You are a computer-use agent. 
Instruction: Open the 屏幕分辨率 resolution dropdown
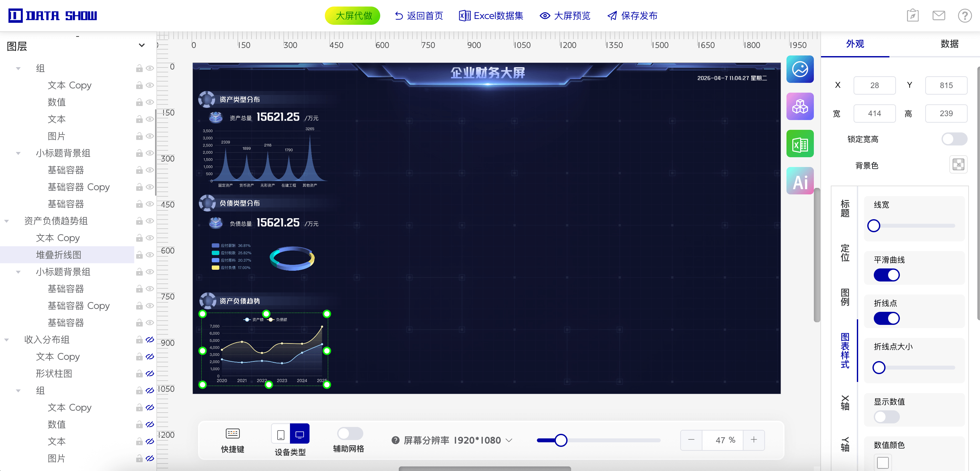point(509,440)
